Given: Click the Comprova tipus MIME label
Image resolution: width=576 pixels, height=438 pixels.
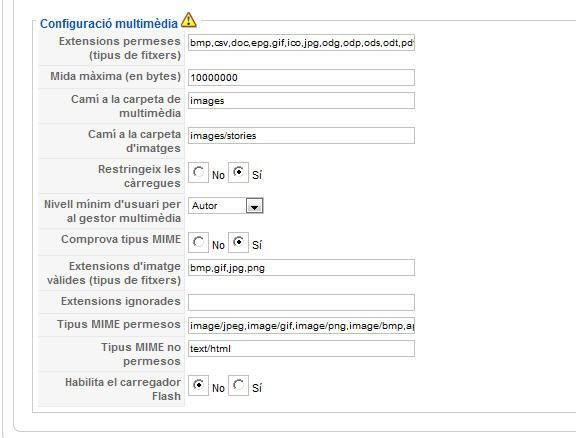Looking at the screenshot, I should coord(121,239).
